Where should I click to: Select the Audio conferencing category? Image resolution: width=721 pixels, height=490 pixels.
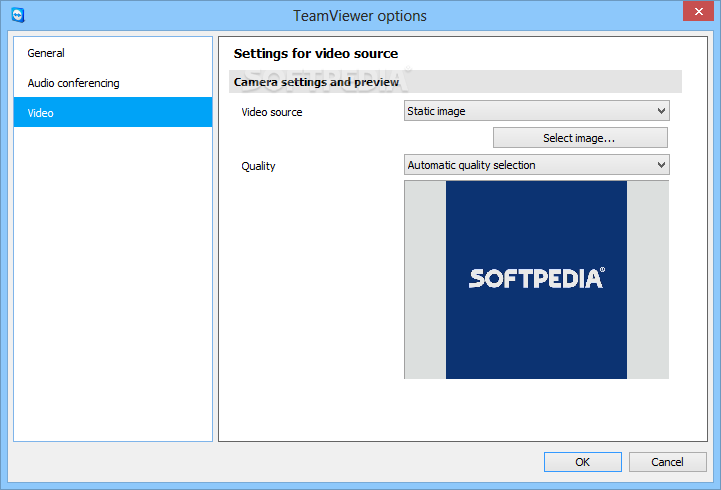[x=113, y=83]
